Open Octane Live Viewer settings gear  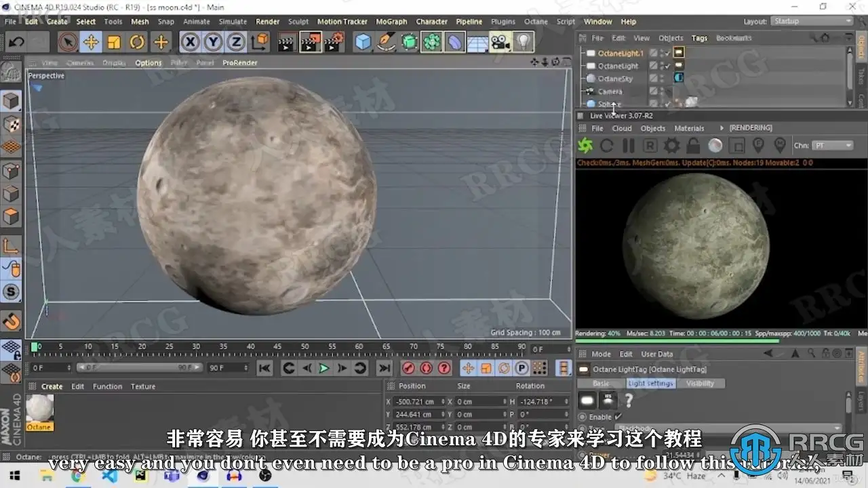tap(671, 146)
